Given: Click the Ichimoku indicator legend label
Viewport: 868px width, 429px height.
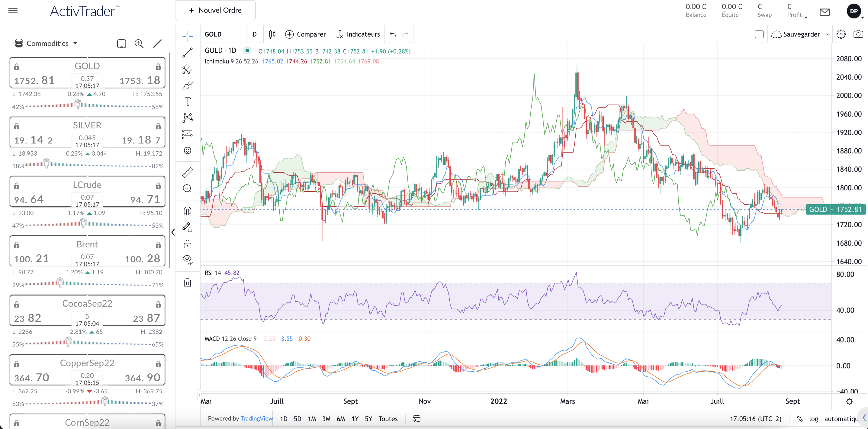Looking at the screenshot, I should (x=231, y=61).
